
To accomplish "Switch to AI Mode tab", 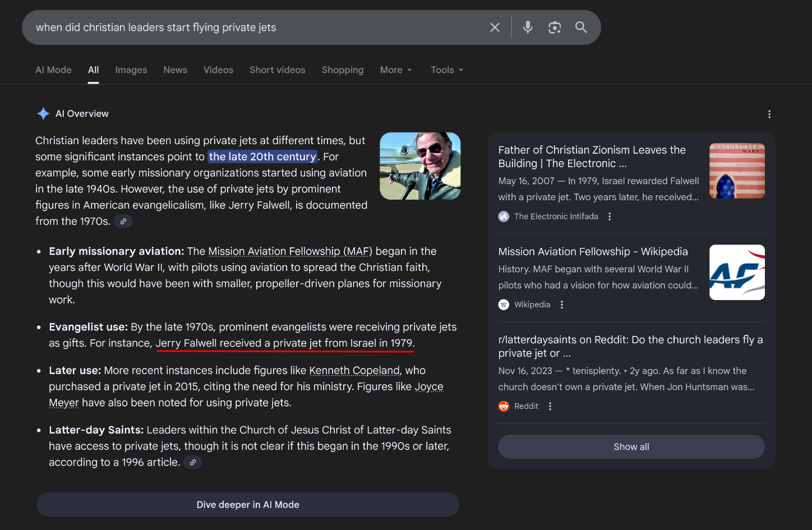I will pyautogui.click(x=53, y=70).
